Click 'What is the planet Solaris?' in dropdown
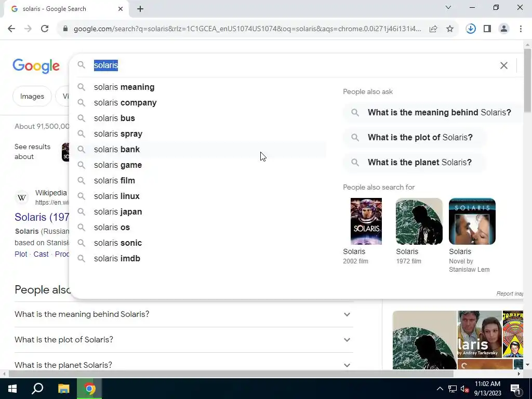This screenshot has height=399, width=532. click(x=414, y=163)
